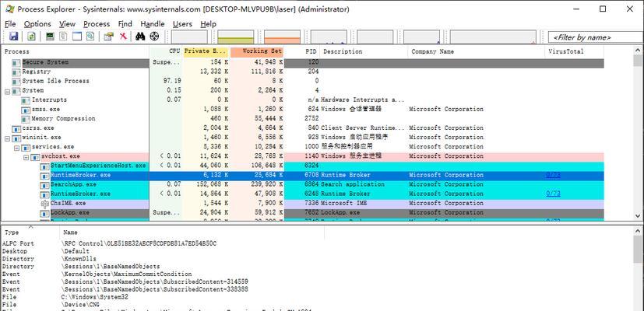This screenshot has width=644, height=311.
Task: Open the Handle menu
Action: pyautogui.click(x=153, y=24)
